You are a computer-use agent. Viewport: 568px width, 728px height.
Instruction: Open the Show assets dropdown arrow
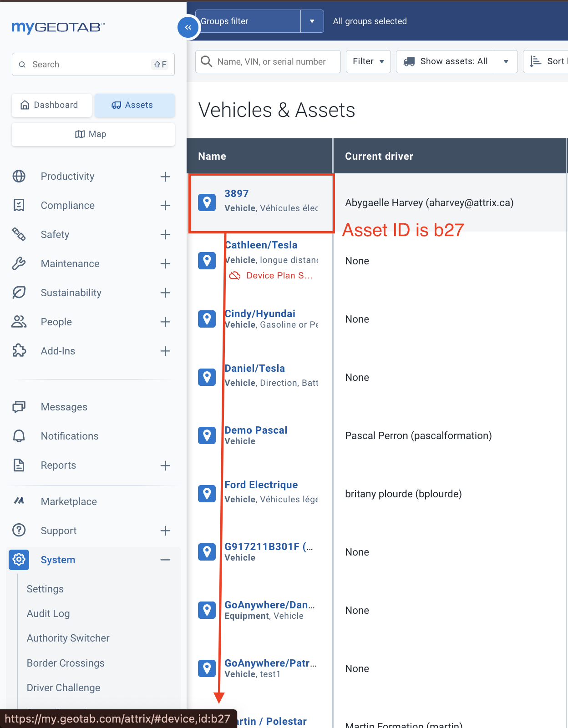click(x=506, y=61)
